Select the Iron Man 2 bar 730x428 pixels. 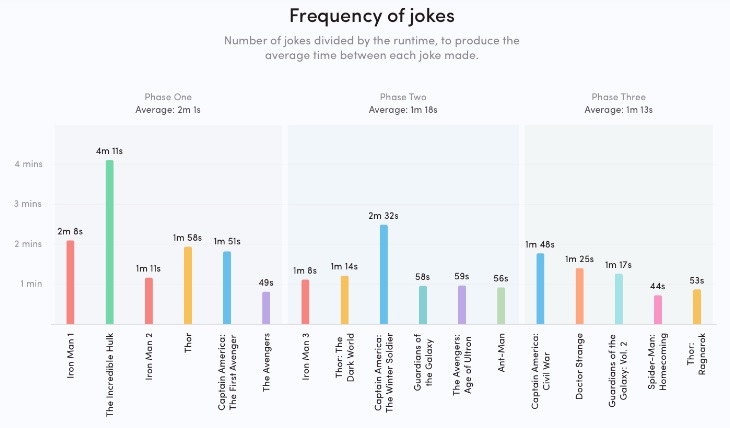pyautogui.click(x=149, y=301)
